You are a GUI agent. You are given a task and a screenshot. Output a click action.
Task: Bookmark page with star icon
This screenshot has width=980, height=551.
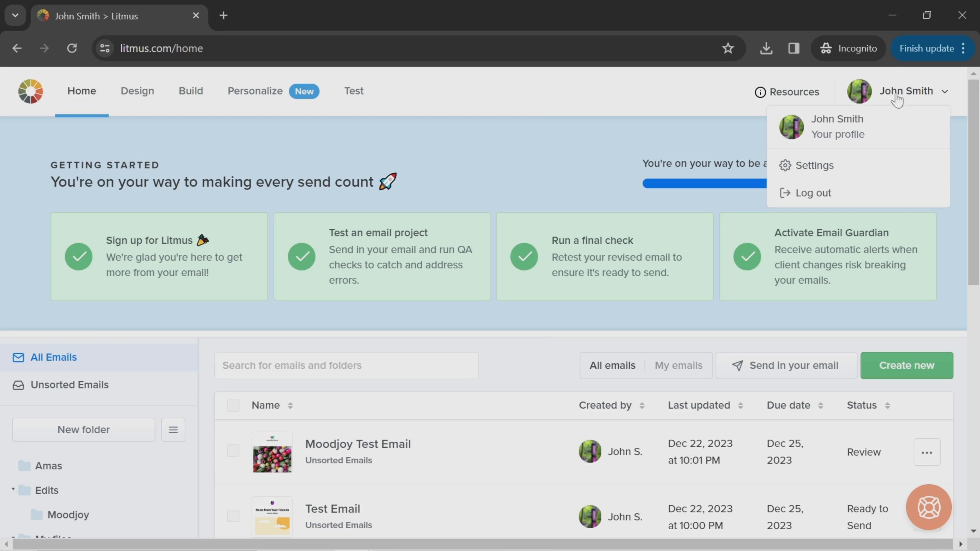click(728, 48)
